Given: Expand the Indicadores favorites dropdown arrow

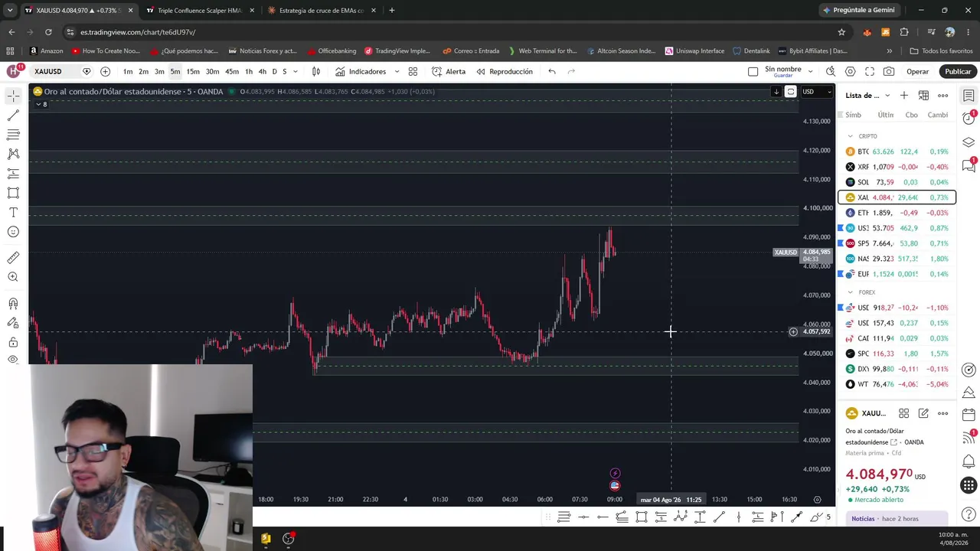Looking at the screenshot, I should pos(397,71).
